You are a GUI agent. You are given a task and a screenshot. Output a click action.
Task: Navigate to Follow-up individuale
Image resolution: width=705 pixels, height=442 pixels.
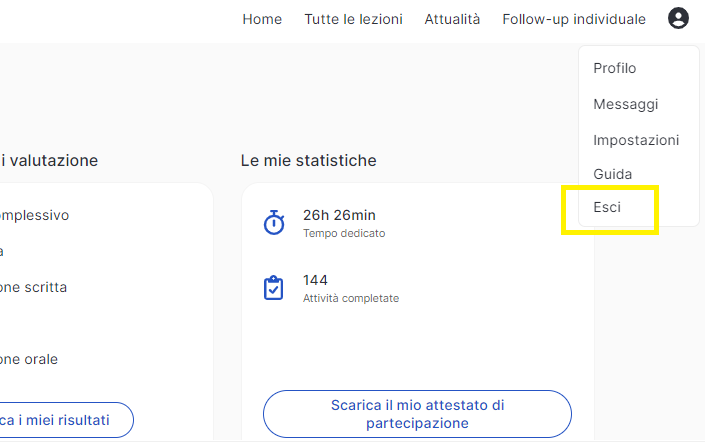point(574,19)
